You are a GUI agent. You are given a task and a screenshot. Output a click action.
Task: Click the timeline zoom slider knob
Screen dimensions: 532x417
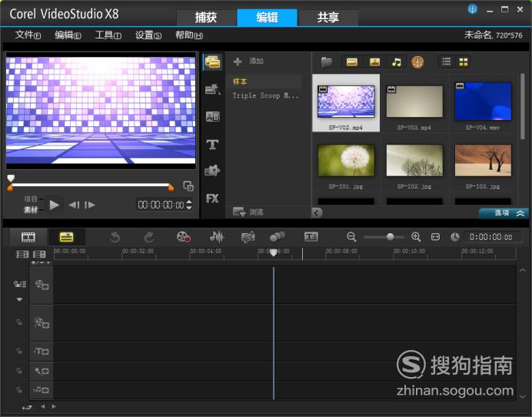click(x=390, y=237)
